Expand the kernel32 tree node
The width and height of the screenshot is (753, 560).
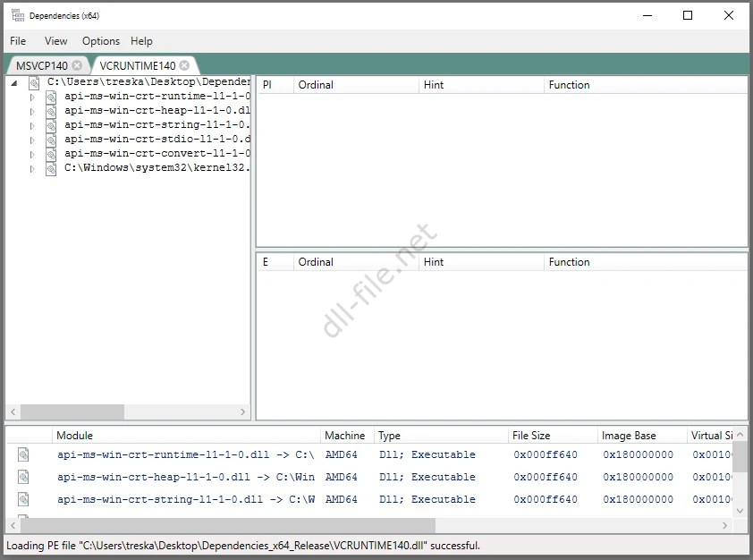pyautogui.click(x=32, y=169)
